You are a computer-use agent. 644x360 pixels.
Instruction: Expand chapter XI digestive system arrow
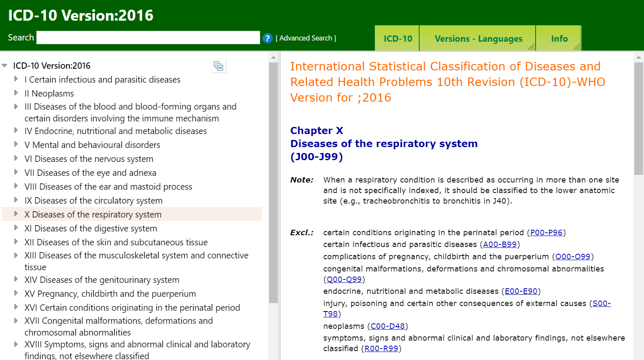(16, 228)
